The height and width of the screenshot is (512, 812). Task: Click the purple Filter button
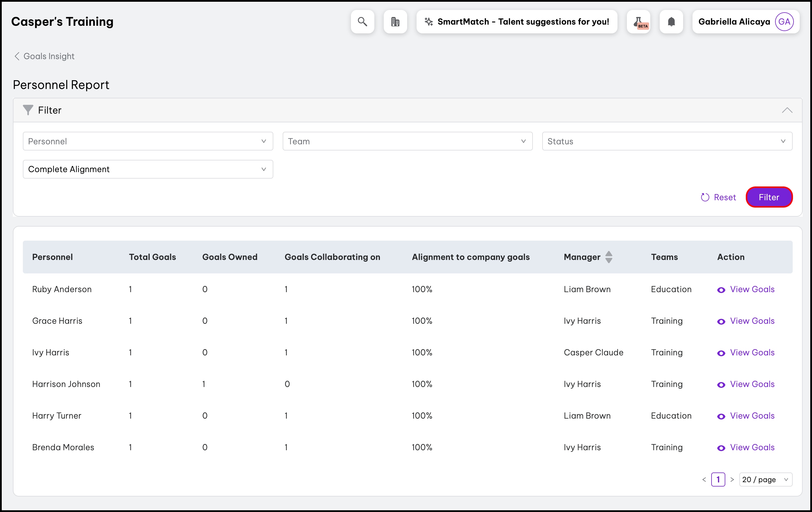(769, 197)
